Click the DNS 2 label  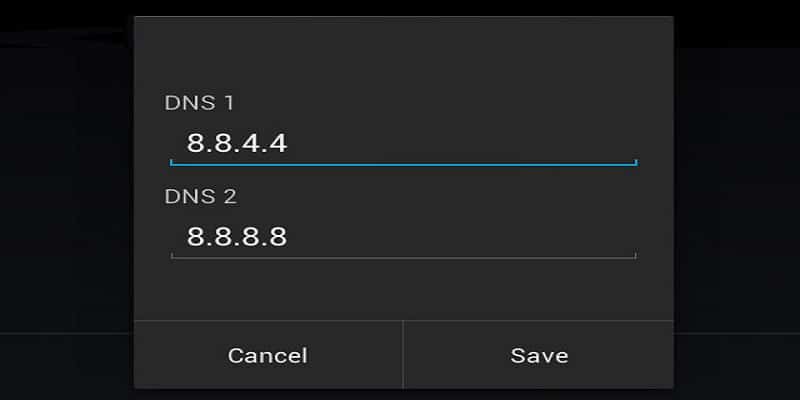coord(201,196)
